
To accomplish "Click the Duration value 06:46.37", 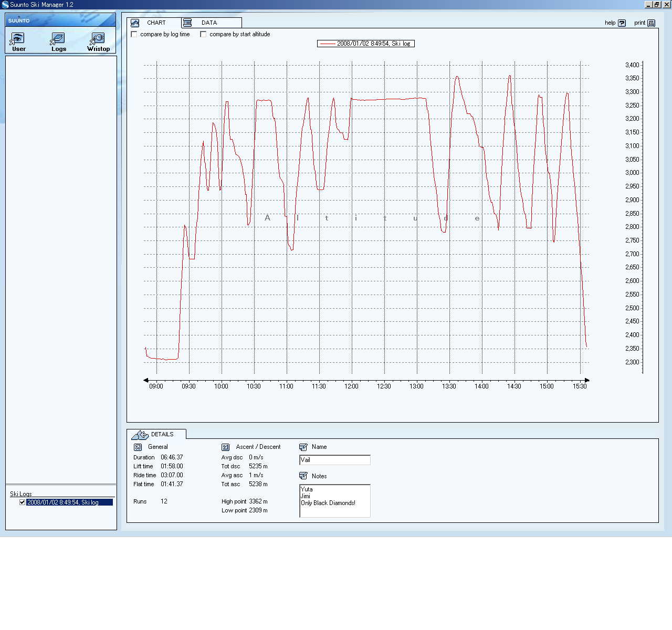I will [172, 457].
